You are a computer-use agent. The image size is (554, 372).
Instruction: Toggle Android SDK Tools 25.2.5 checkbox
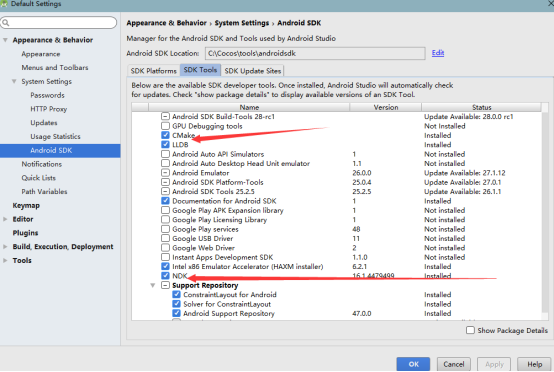[x=165, y=191]
